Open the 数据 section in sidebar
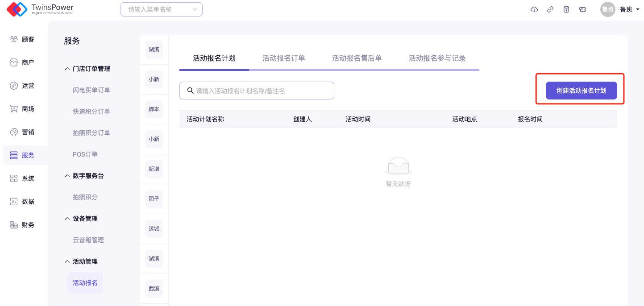 [x=23, y=202]
